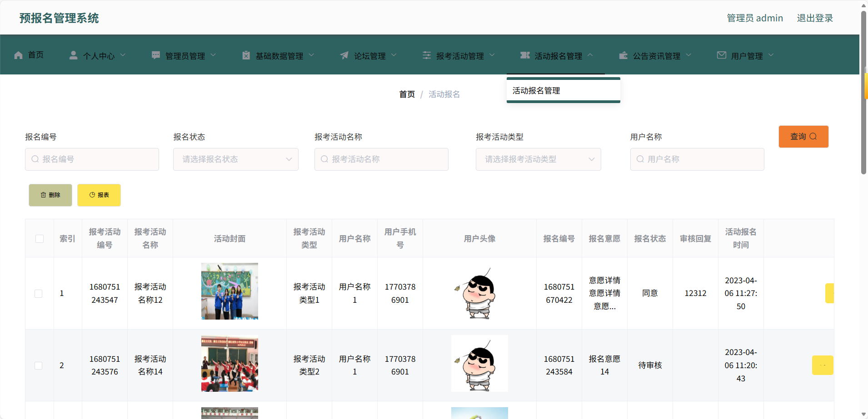Check the checkbox for row 1

pyautogui.click(x=39, y=294)
